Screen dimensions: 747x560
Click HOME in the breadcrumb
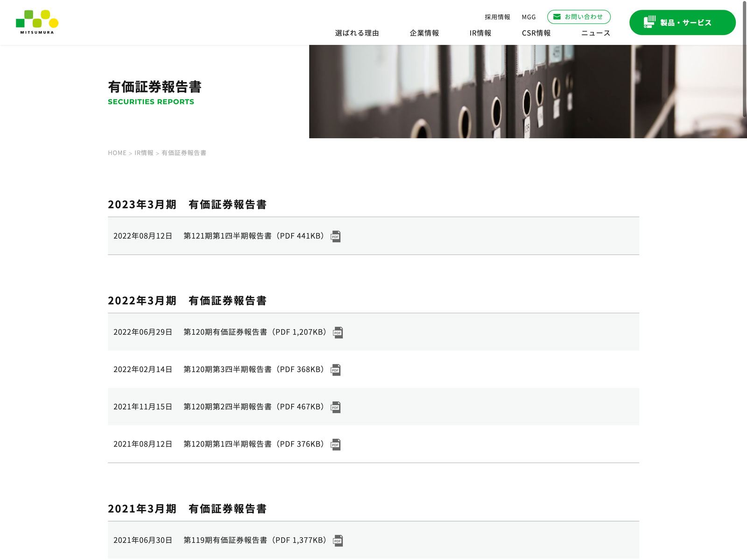pos(117,153)
